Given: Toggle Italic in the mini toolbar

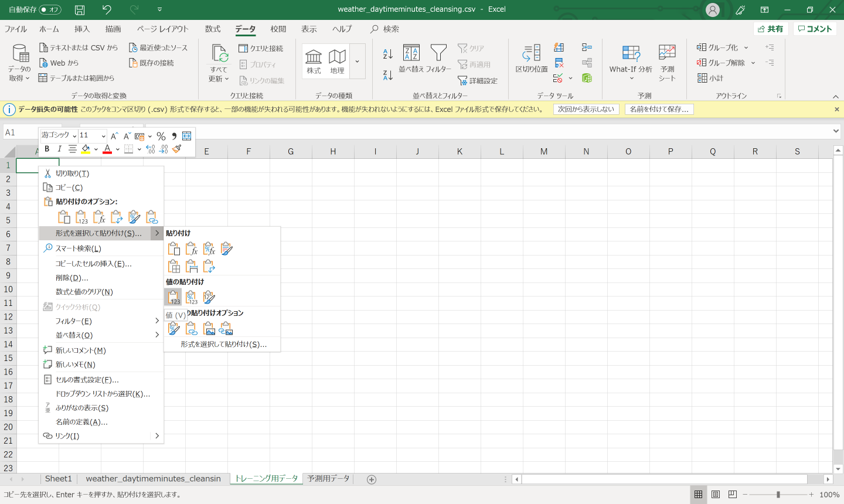Looking at the screenshot, I should tap(59, 149).
